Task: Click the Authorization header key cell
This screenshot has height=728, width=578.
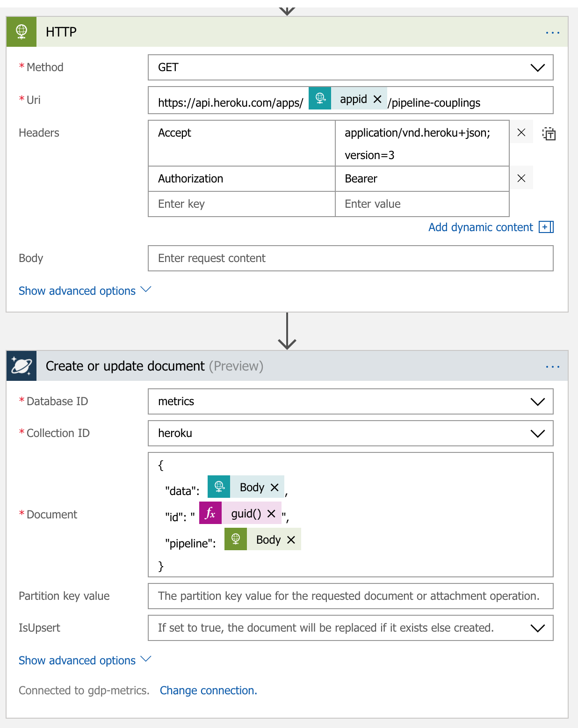Action: (242, 179)
